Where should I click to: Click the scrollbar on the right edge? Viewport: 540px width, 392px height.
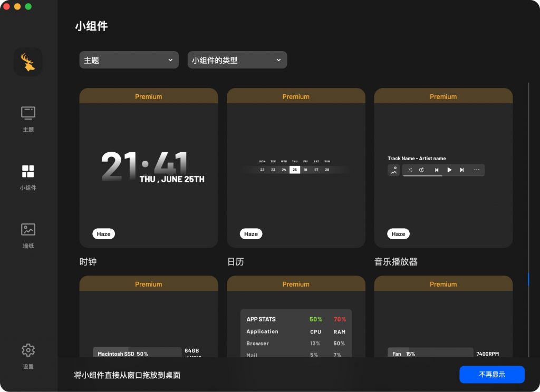coord(529,279)
